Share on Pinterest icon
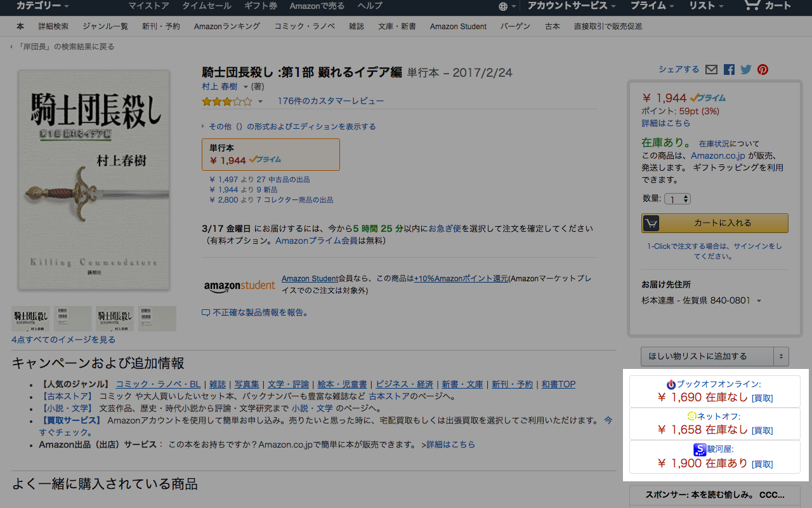This screenshot has width=812, height=508. click(x=763, y=70)
